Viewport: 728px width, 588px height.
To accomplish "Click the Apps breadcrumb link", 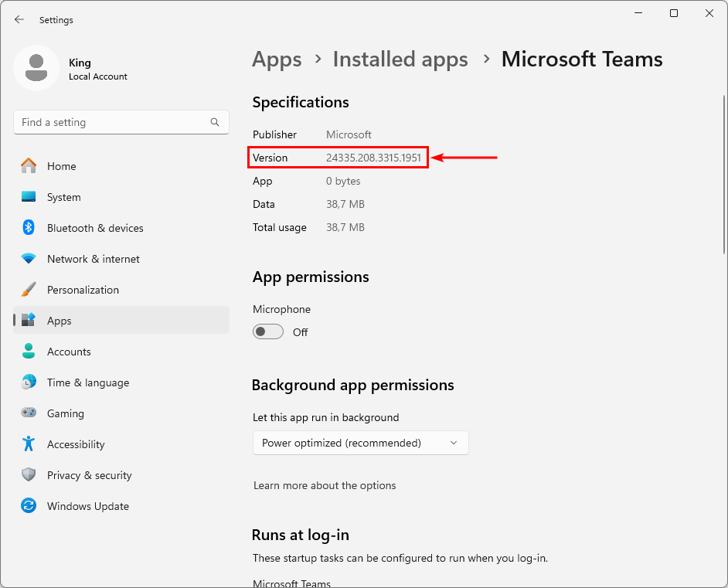I will (277, 59).
